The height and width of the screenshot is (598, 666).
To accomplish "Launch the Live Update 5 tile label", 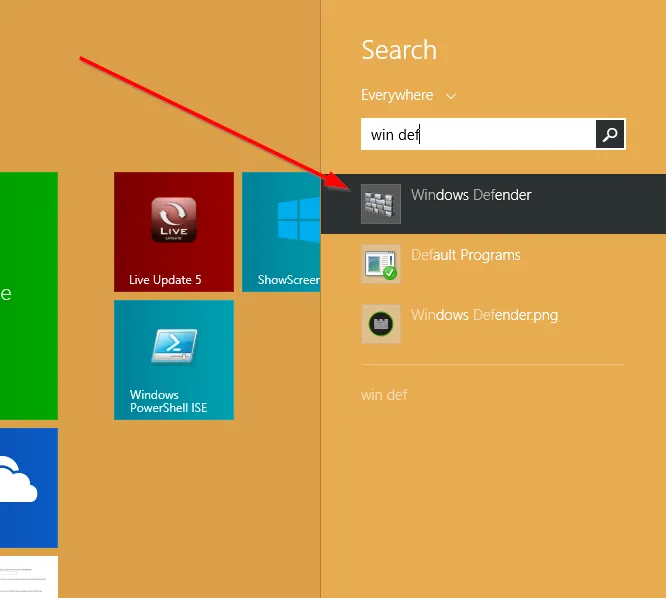I will pyautogui.click(x=165, y=280).
